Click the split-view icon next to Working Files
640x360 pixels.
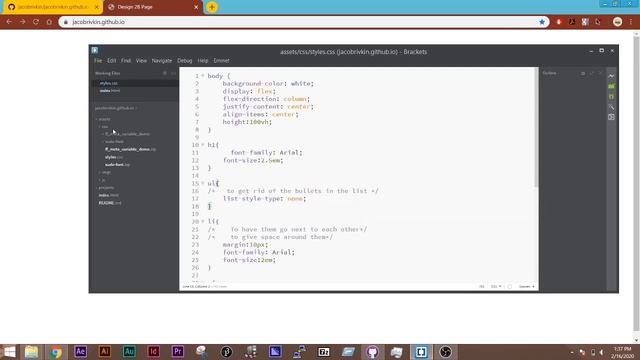tap(173, 73)
